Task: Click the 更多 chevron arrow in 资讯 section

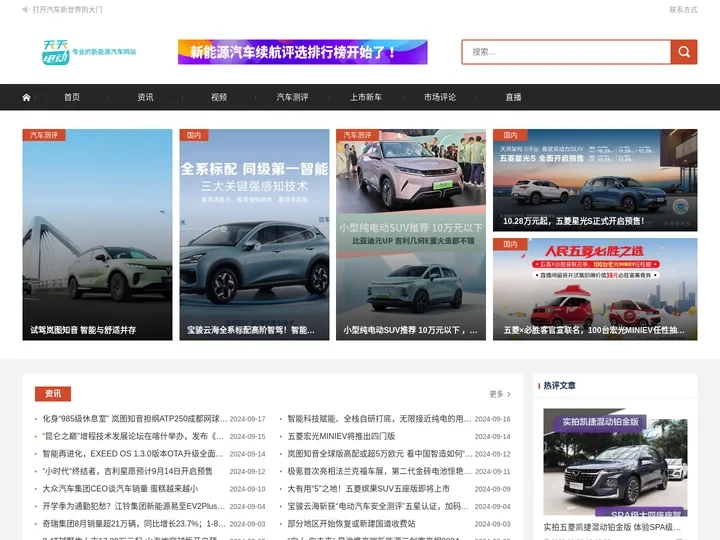Action: tap(508, 394)
